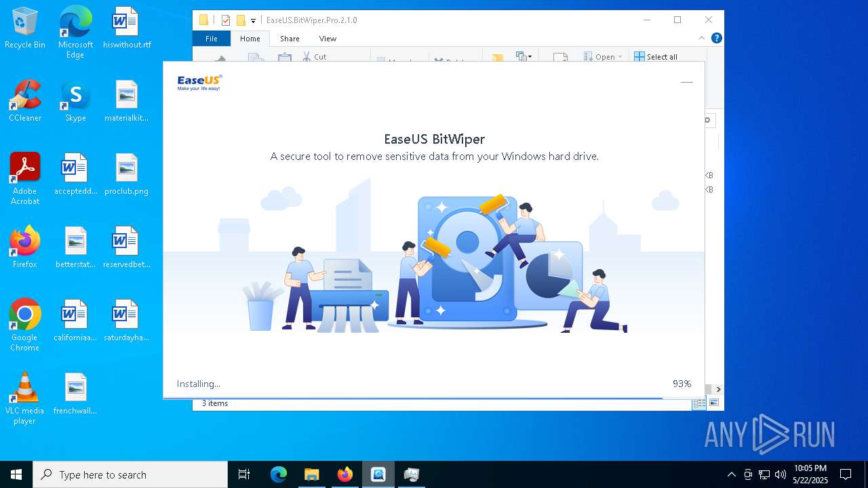
Task: Switch to the View ribbon tab
Action: coord(328,39)
